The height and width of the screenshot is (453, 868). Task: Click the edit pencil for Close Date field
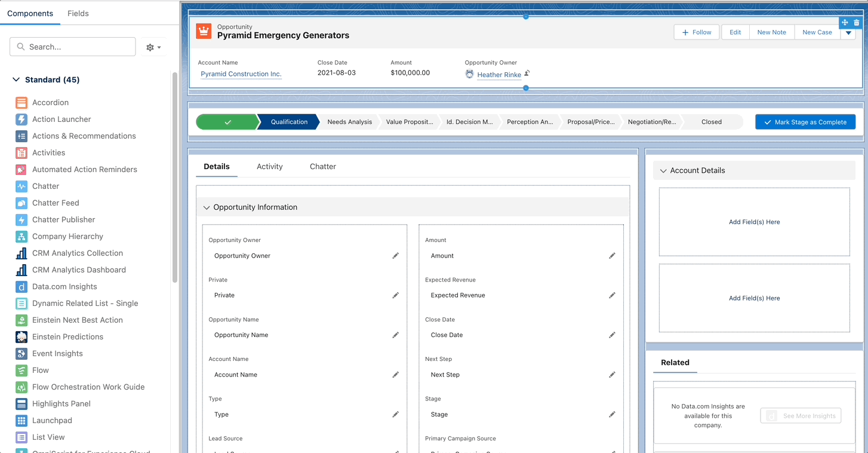[x=612, y=335]
